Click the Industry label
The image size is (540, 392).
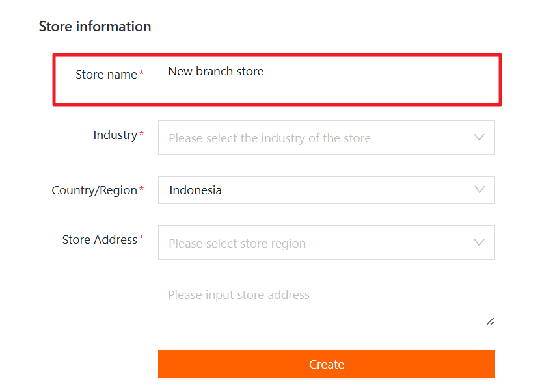click(115, 135)
